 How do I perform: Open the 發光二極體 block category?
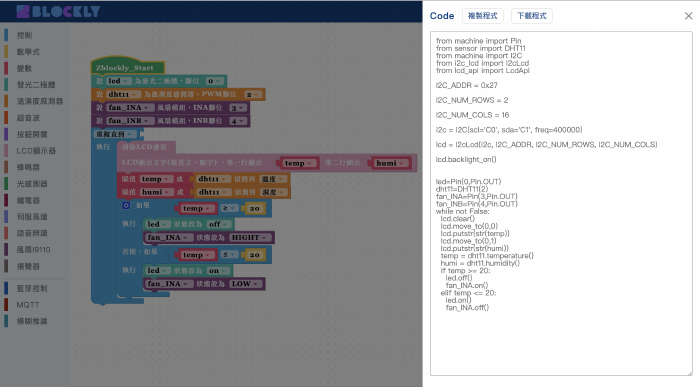[36, 85]
